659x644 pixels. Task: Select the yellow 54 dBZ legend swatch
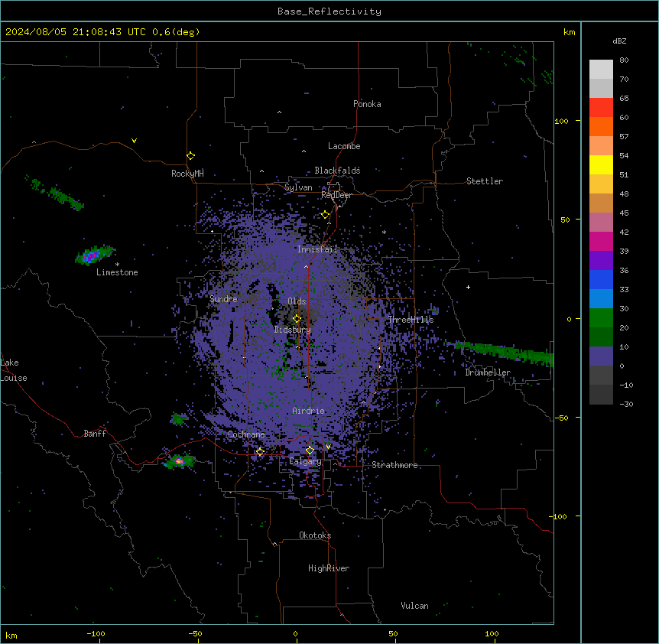(x=601, y=164)
